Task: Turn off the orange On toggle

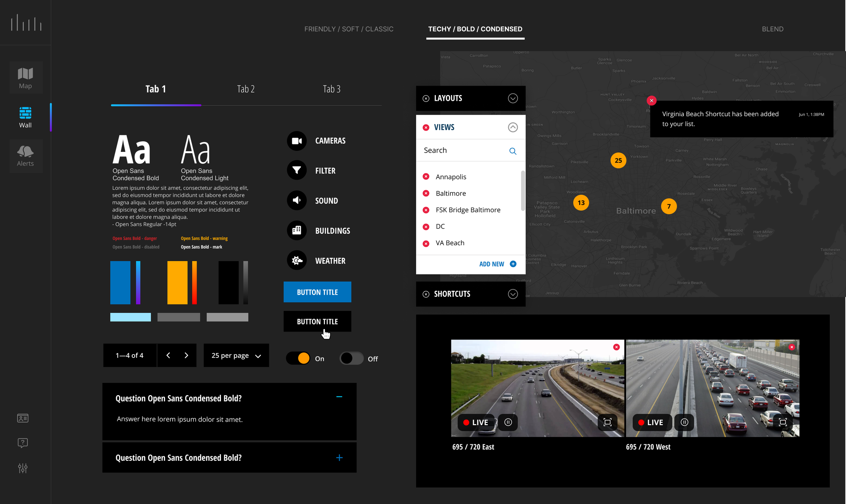Action: [x=298, y=358]
